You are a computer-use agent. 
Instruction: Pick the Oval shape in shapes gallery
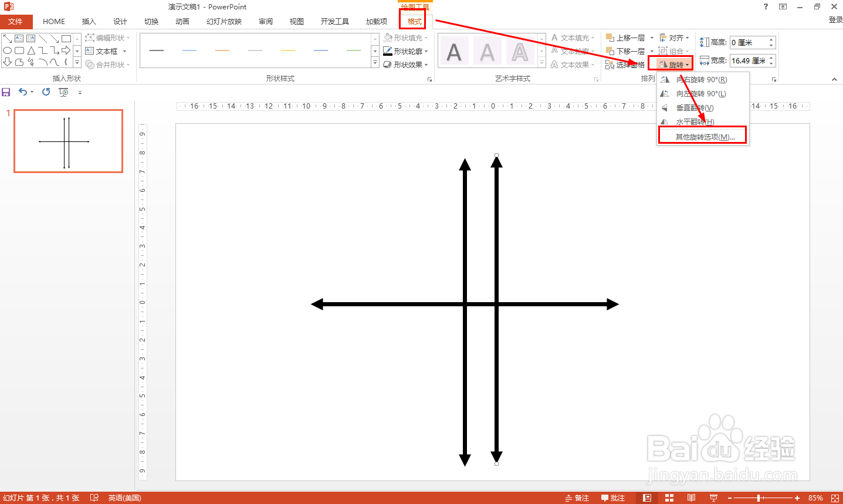pos(7,50)
